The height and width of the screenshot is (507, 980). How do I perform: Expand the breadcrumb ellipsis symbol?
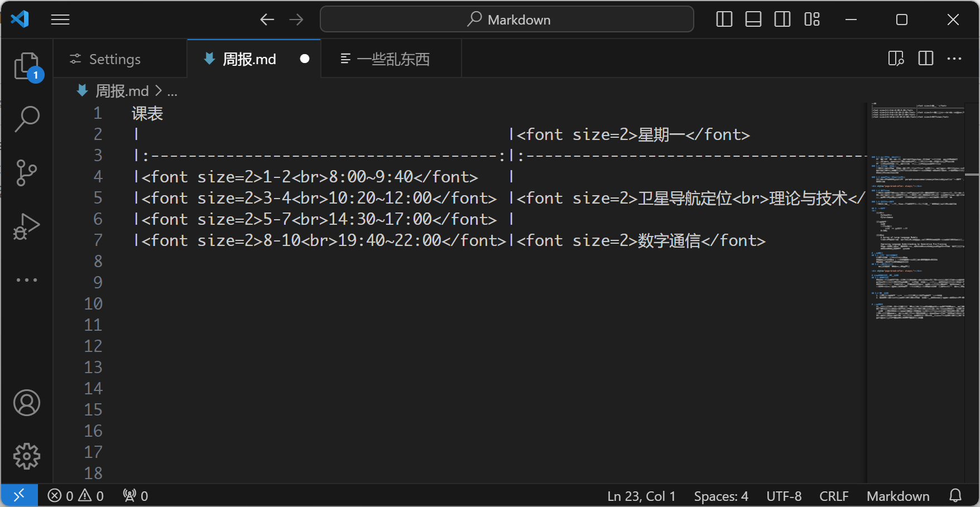pyautogui.click(x=172, y=92)
